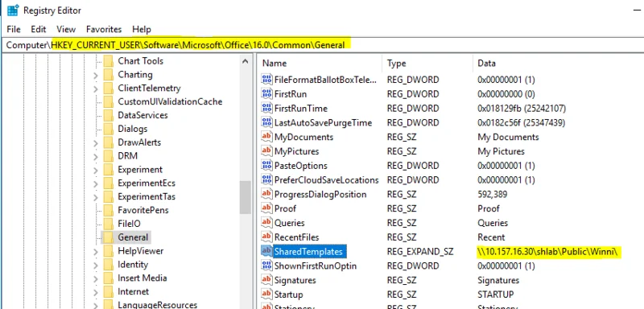644x309 pixels.
Task: Click the General folder icon
Action: coord(109,237)
